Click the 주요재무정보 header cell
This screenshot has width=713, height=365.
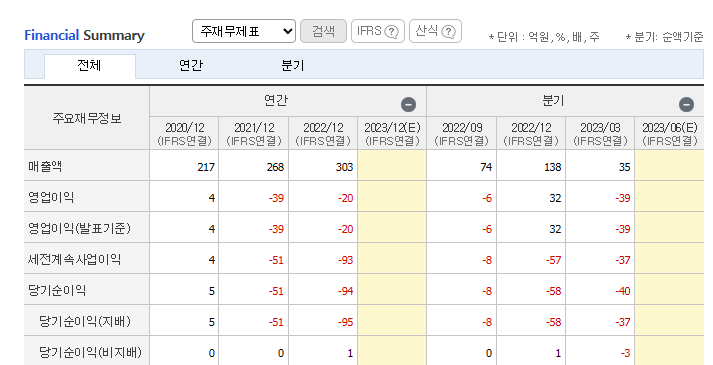tap(86, 118)
